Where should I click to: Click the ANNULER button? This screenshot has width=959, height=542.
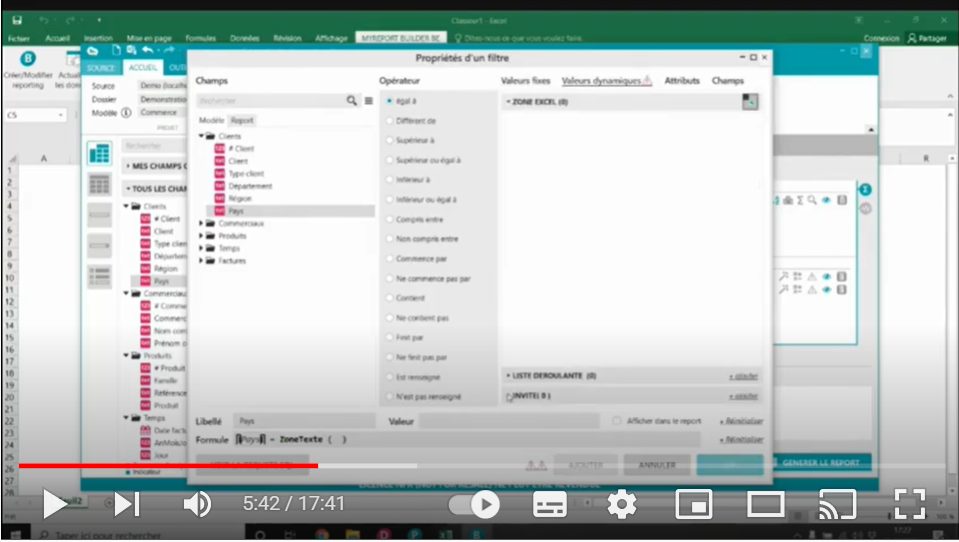656,465
